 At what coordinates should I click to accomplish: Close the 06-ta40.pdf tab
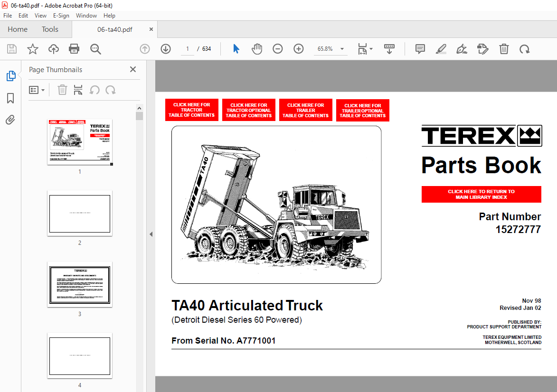151,29
